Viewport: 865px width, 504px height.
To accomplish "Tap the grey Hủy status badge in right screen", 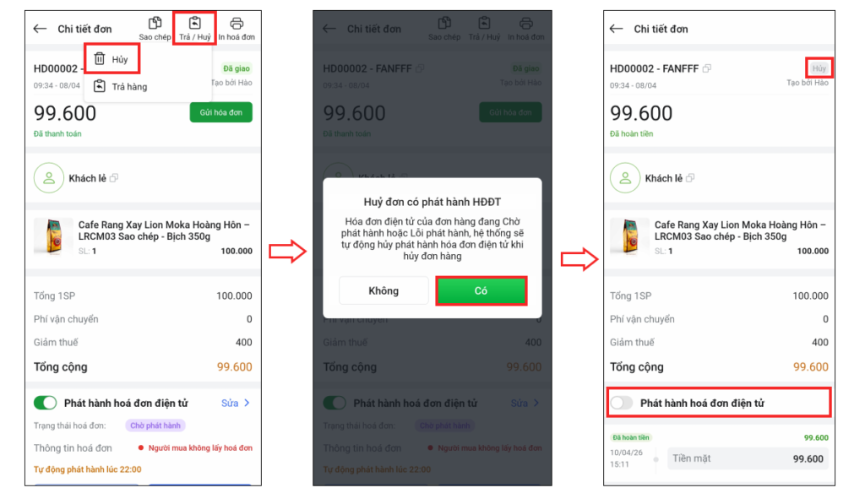I will point(819,68).
